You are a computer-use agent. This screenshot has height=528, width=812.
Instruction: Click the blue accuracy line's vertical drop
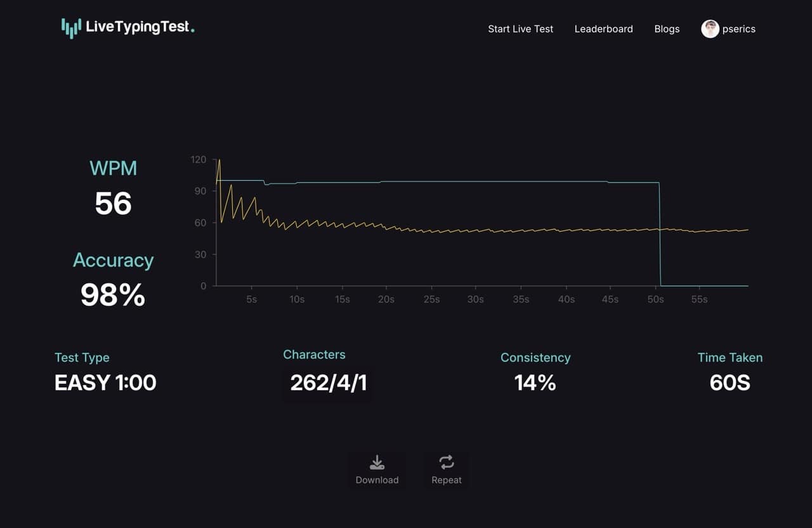[660, 235]
